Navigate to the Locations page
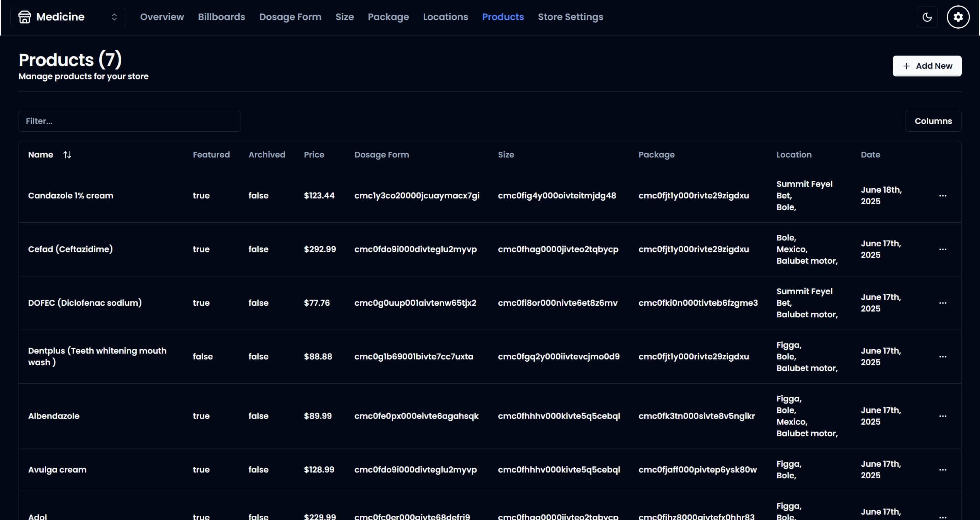The width and height of the screenshot is (980, 520). pyautogui.click(x=445, y=17)
